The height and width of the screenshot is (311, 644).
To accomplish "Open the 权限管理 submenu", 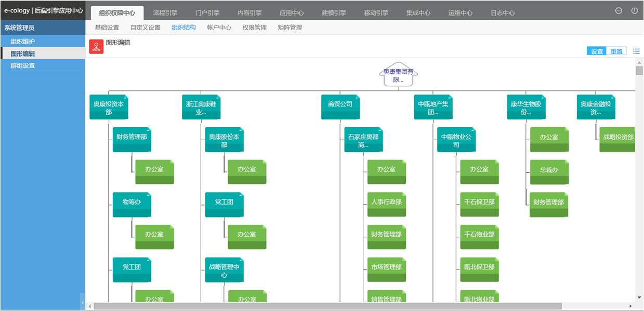I will (x=254, y=28).
